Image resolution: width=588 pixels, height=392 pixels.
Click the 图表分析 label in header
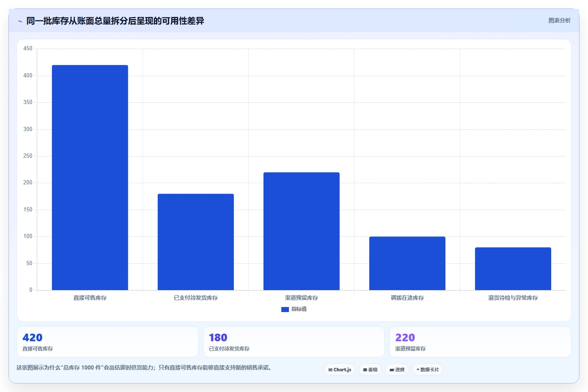tap(559, 20)
